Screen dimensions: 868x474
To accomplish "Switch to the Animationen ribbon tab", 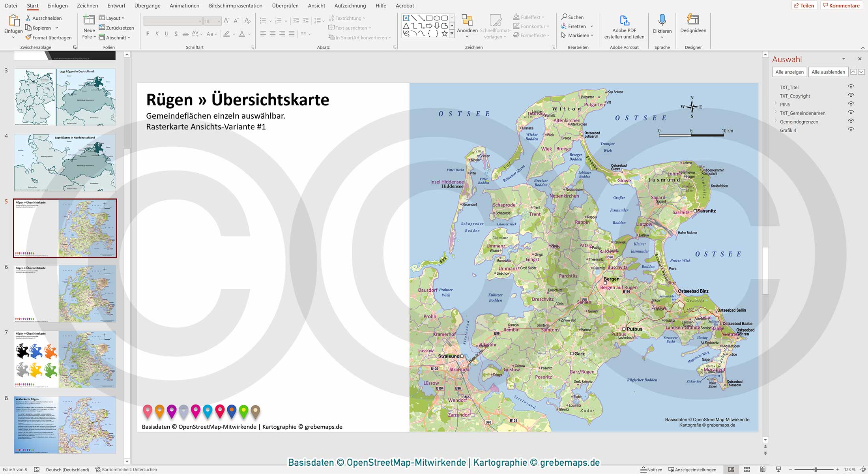I will pyautogui.click(x=184, y=6).
